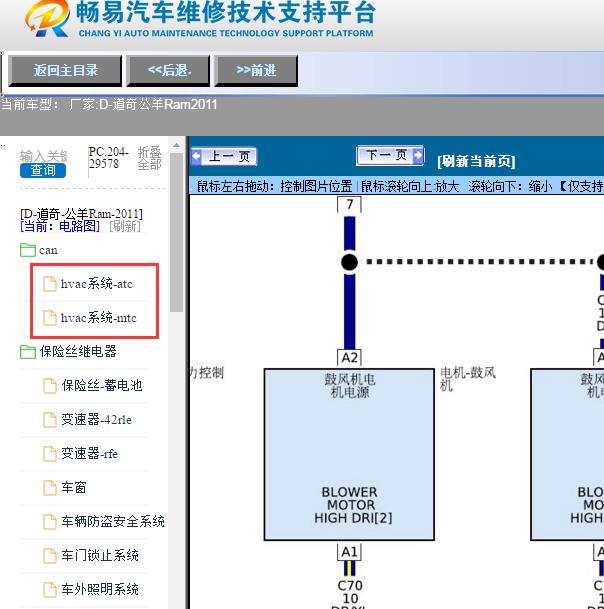The height and width of the screenshot is (609, 604).
Task: Click file icon beside 变速器-42rle
Action: [49, 420]
